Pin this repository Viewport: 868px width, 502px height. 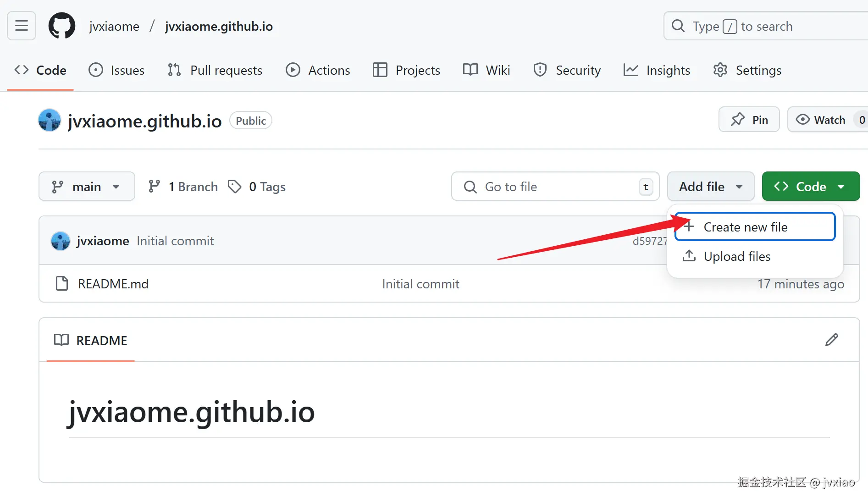pos(749,120)
